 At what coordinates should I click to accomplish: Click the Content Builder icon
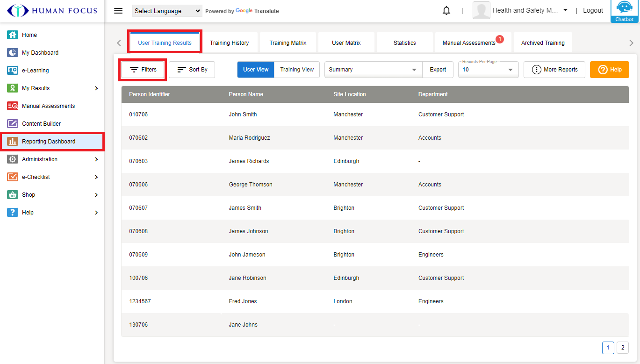pos(13,124)
